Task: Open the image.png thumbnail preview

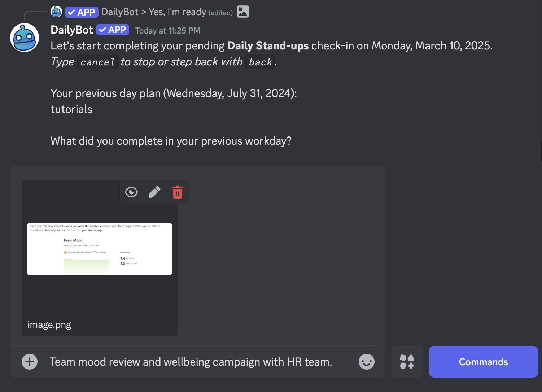Action: coord(100,249)
